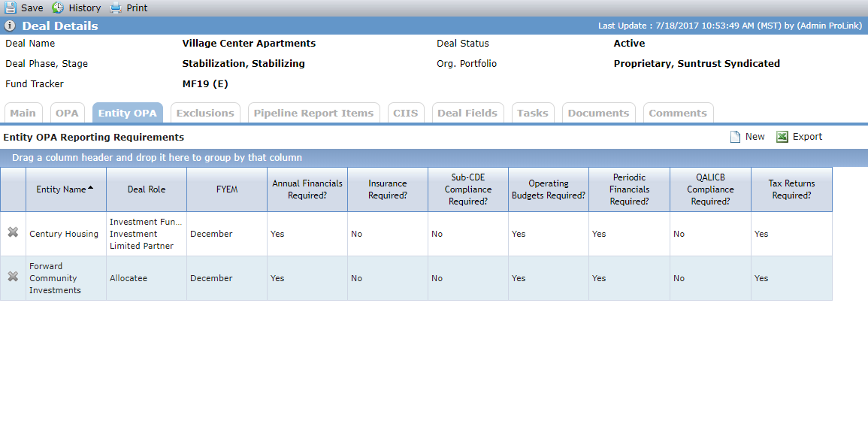Viewport: 868px width, 424px height.
Task: Click the MF19 (E) fund tracker value
Action: coord(205,84)
